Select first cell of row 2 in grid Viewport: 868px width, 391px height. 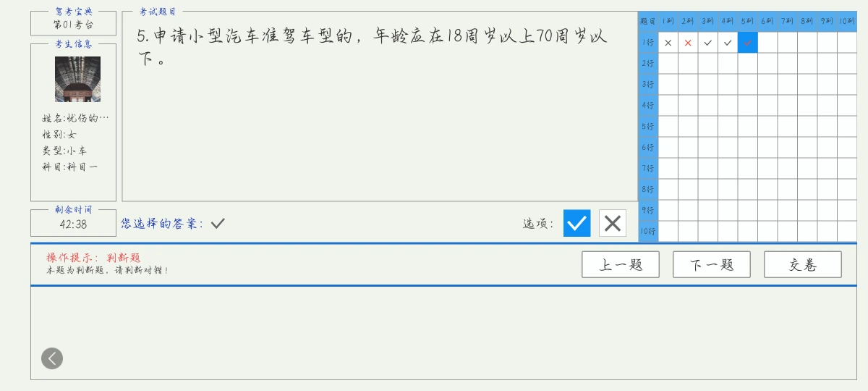click(x=668, y=64)
